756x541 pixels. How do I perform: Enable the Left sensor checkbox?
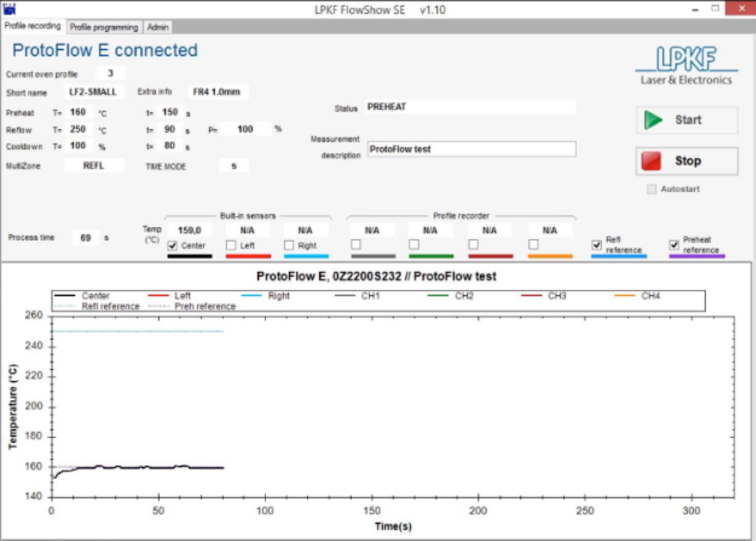231,245
